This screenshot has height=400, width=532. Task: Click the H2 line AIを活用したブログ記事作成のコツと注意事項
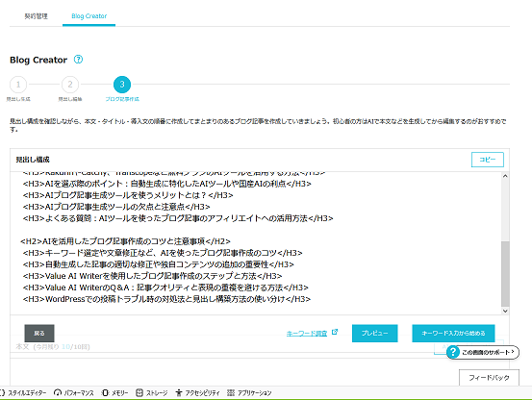coord(125,241)
